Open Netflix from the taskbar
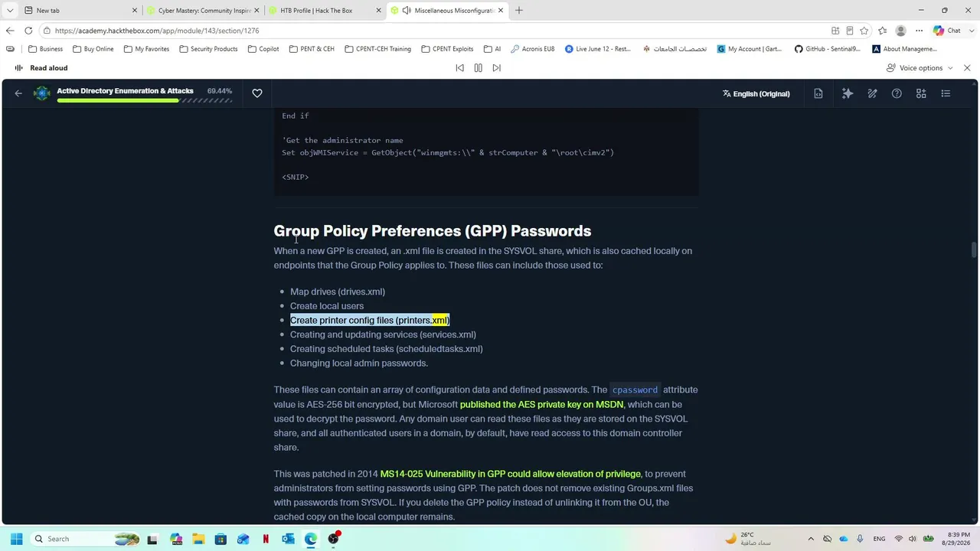 click(x=266, y=539)
